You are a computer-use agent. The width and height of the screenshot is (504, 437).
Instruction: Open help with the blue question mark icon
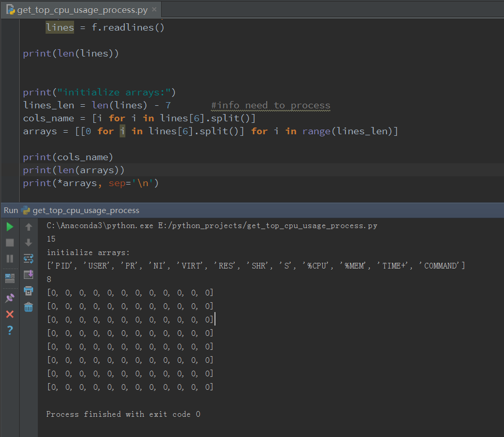coord(10,330)
